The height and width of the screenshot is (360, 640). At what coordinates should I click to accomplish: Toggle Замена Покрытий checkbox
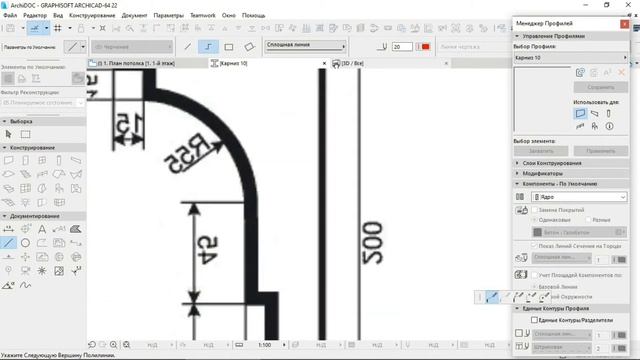534,210
